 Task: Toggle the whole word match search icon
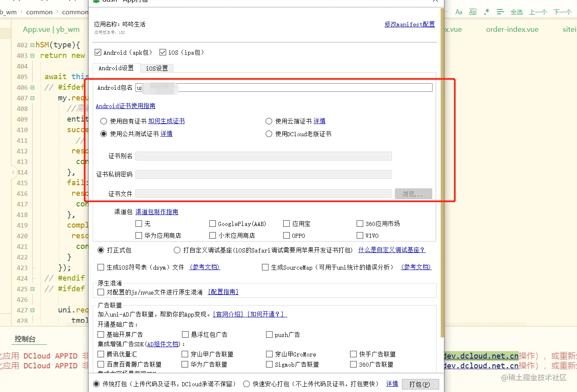tap(473, 12)
